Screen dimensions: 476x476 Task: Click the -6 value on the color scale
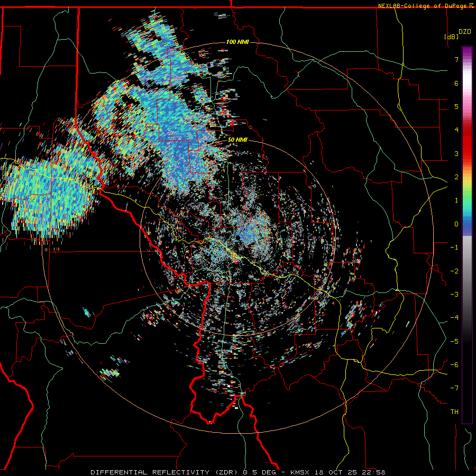pos(454,365)
